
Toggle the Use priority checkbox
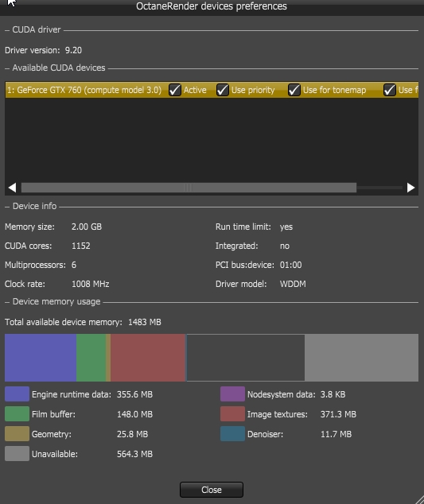(222, 90)
